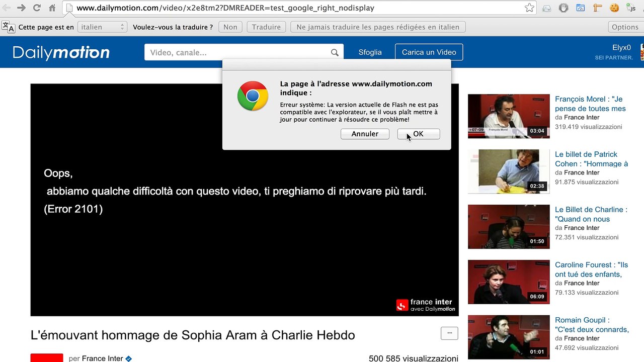Open the Sfoglia menu
This screenshot has width=644, height=362.
click(x=370, y=52)
